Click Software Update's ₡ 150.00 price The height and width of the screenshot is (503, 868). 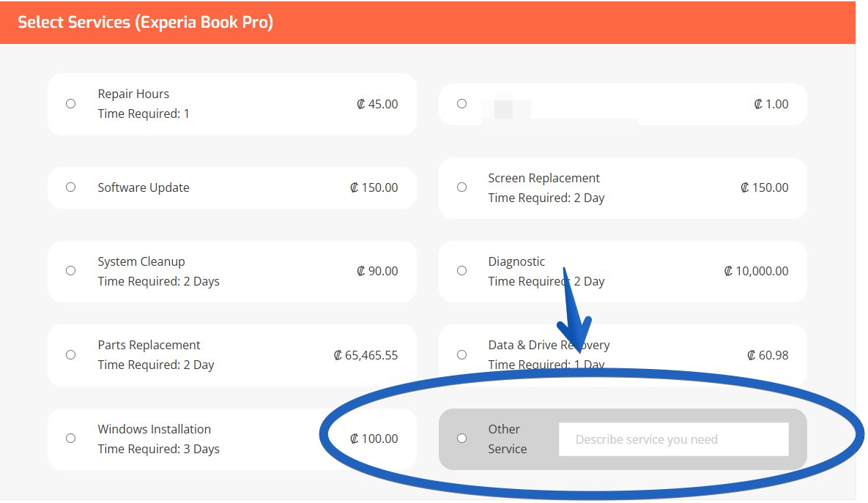[374, 187]
